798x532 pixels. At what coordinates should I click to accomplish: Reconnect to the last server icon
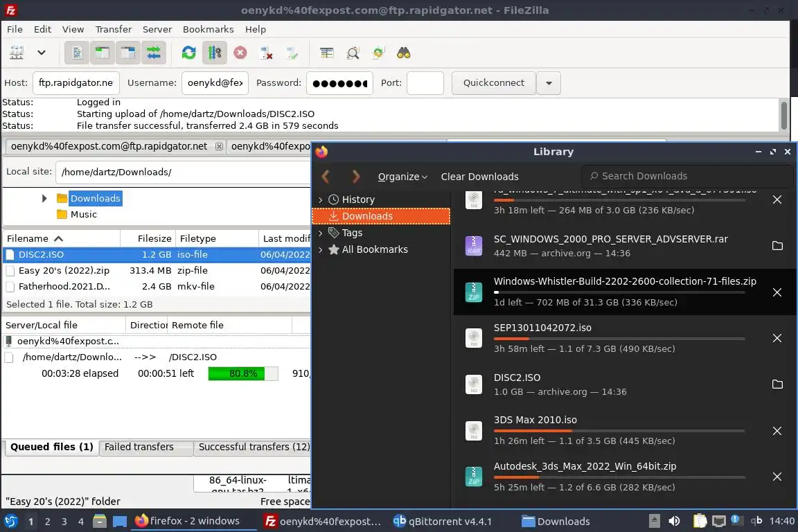pyautogui.click(x=292, y=53)
